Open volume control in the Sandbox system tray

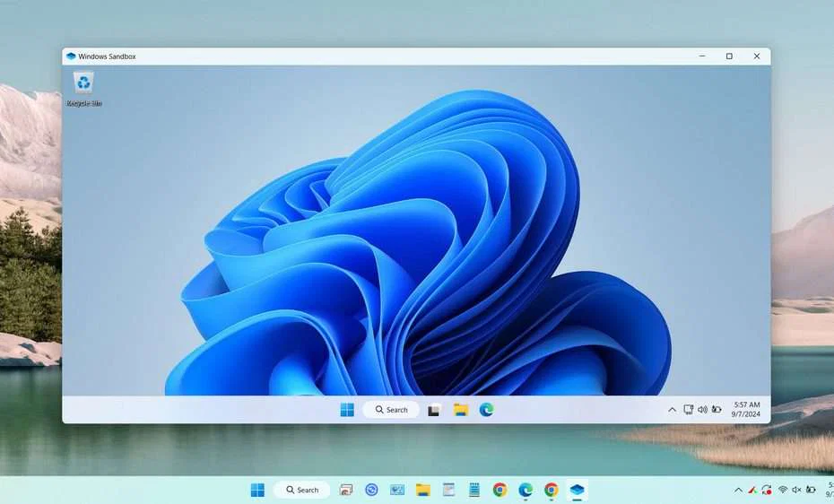[x=703, y=409]
